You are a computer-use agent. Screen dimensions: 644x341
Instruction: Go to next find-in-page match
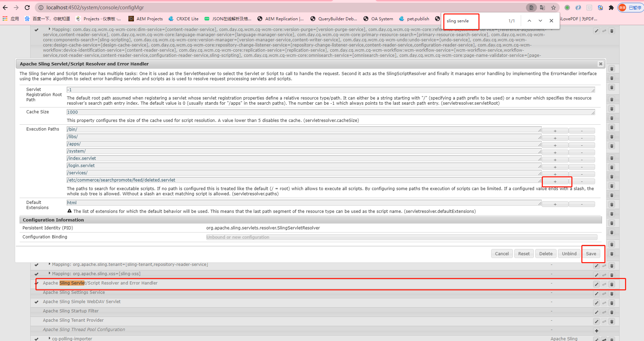540,21
